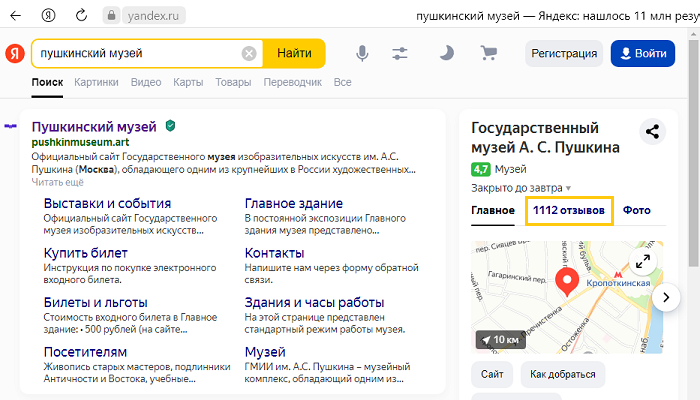This screenshot has width=700, height=400.
Task: Click the Yandex logo beside search
Action: tap(15, 53)
